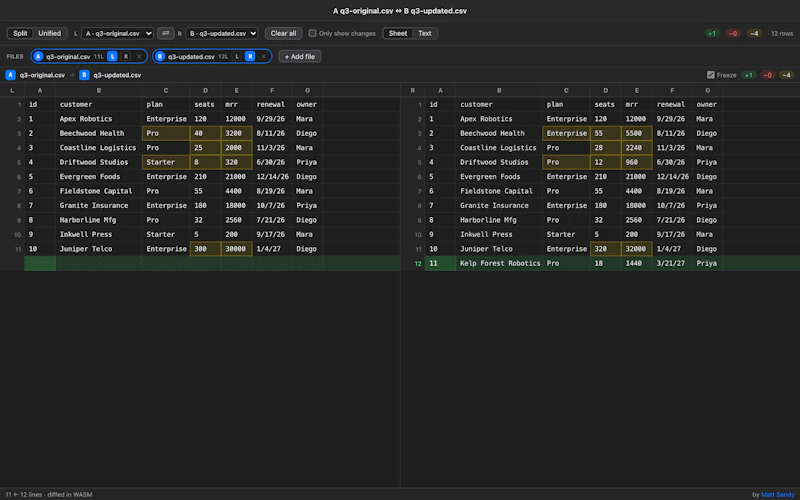Image resolution: width=800 pixels, height=500 pixels.
Task: Click left pane cell Beechwood Health
Action: coord(99,133)
